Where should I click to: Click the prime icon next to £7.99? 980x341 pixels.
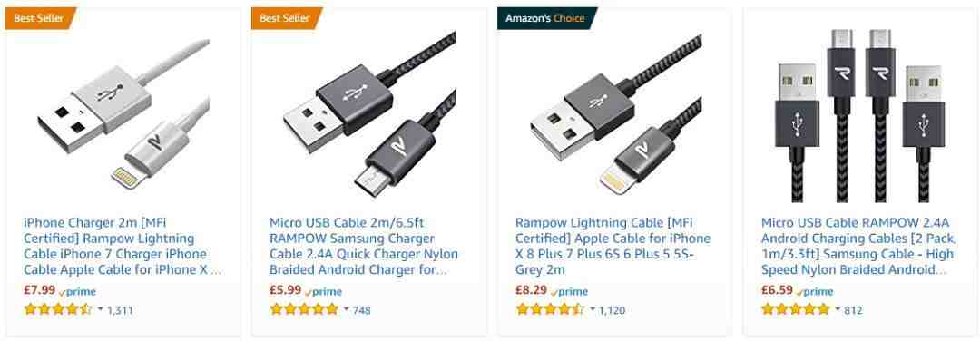[x=77, y=292]
